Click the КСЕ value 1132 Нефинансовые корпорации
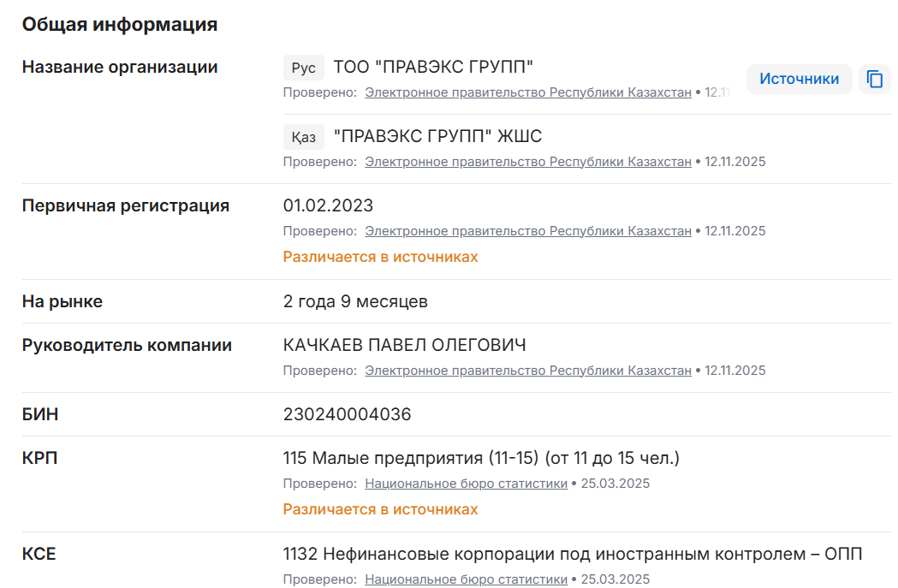 click(572, 555)
